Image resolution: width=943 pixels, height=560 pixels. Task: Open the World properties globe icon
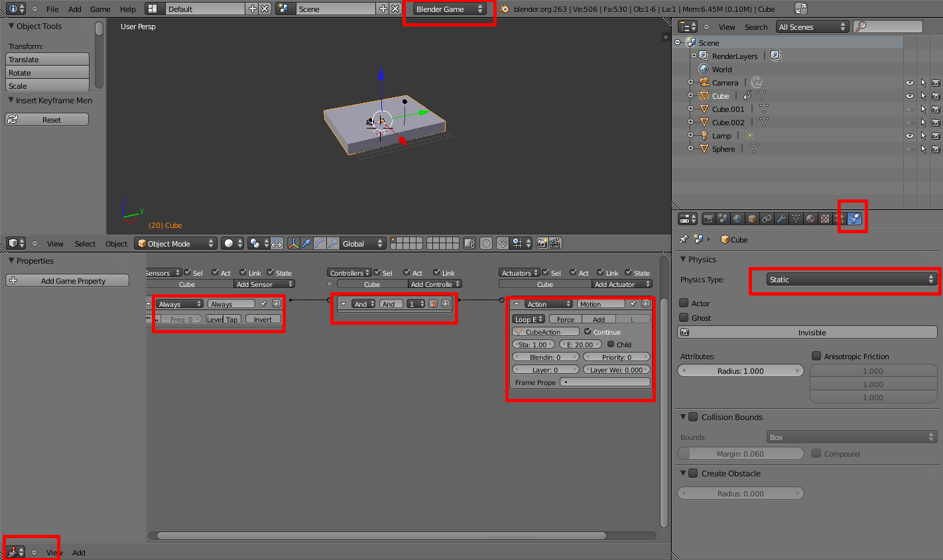pyautogui.click(x=737, y=219)
